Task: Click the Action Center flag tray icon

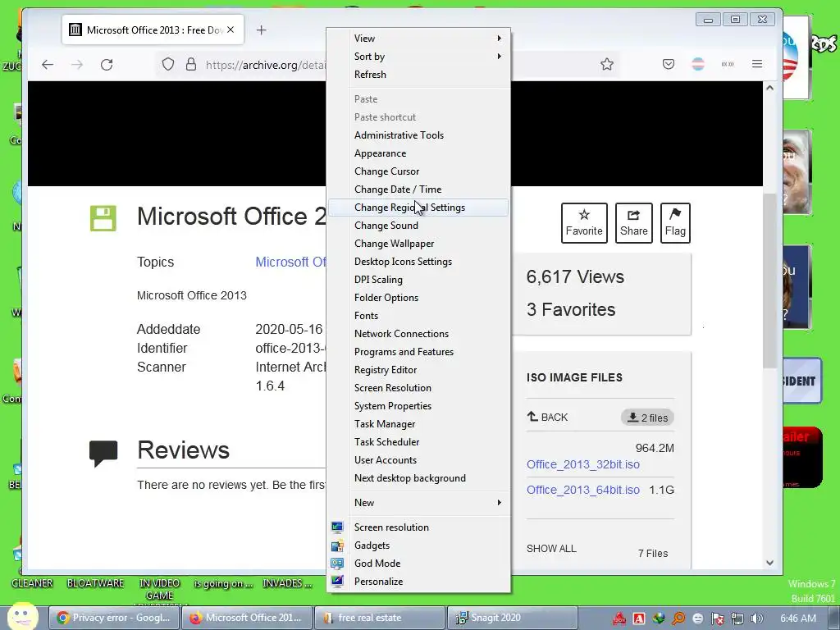Action: coord(717,619)
